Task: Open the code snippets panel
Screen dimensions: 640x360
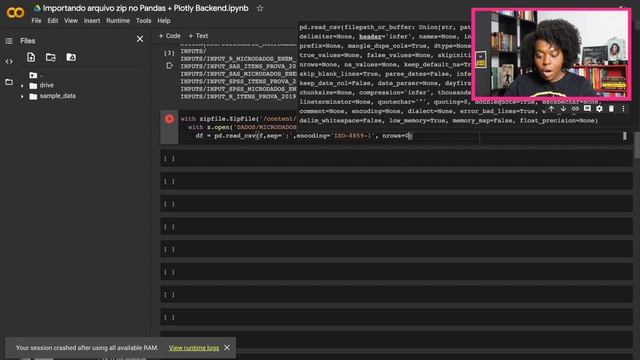Action: (x=9, y=62)
